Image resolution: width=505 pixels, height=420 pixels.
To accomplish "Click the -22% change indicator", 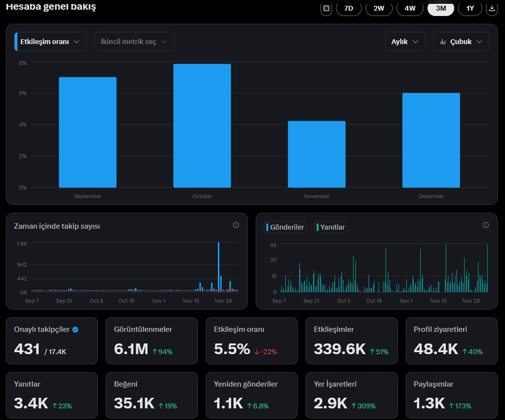I will click(x=266, y=352).
